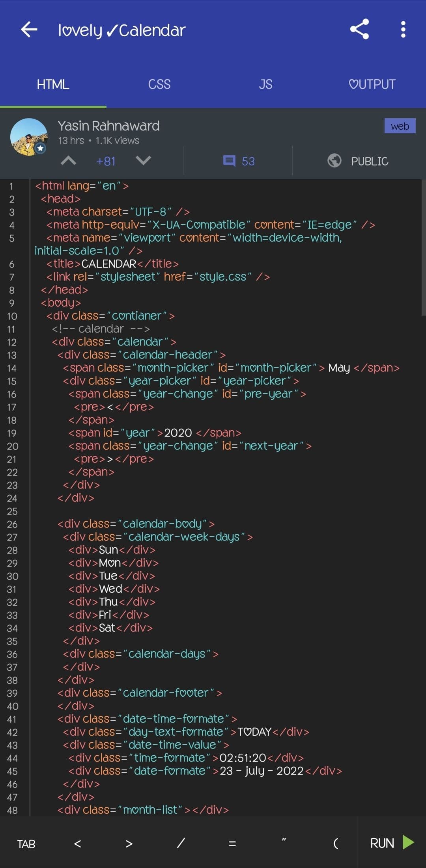
Task: Tap the globe visibility icon
Action: (334, 161)
